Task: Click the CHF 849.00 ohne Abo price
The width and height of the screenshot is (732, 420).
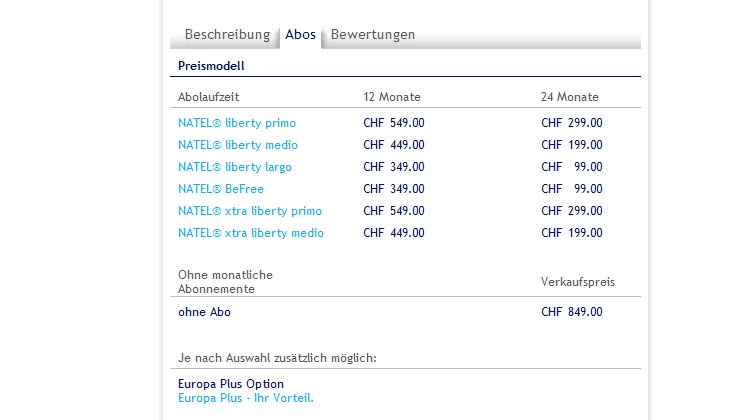Action: click(571, 312)
